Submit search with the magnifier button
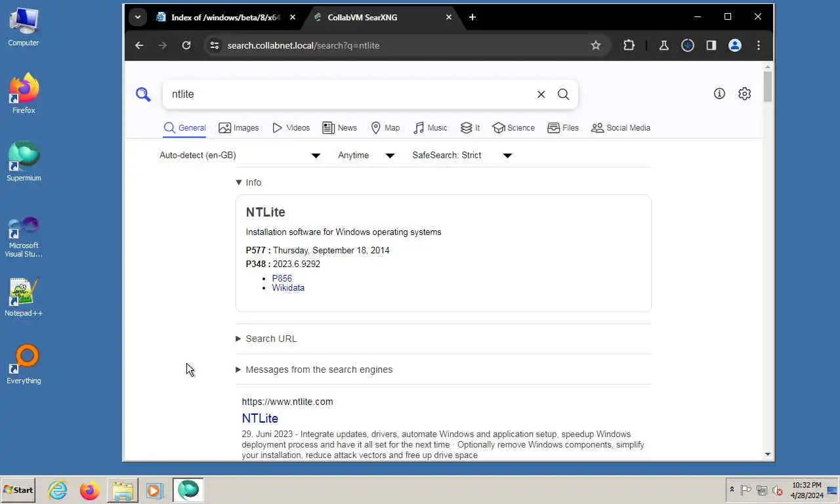This screenshot has height=504, width=840. (x=563, y=94)
